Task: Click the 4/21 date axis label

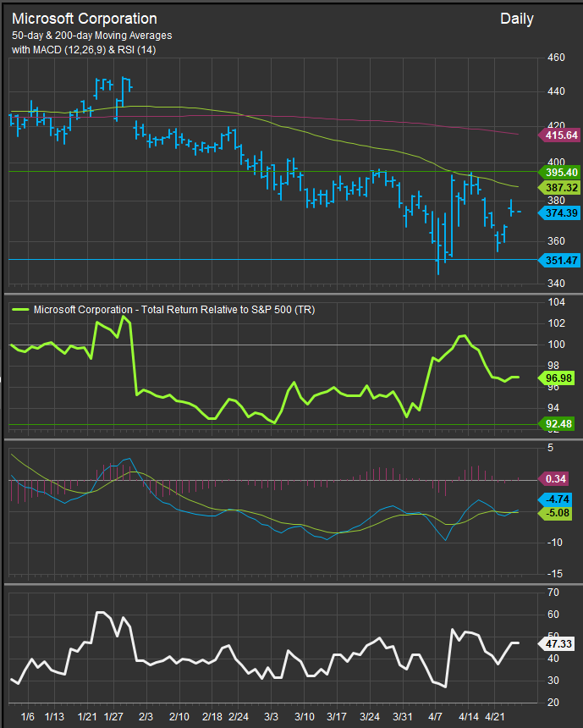Action: (495, 716)
